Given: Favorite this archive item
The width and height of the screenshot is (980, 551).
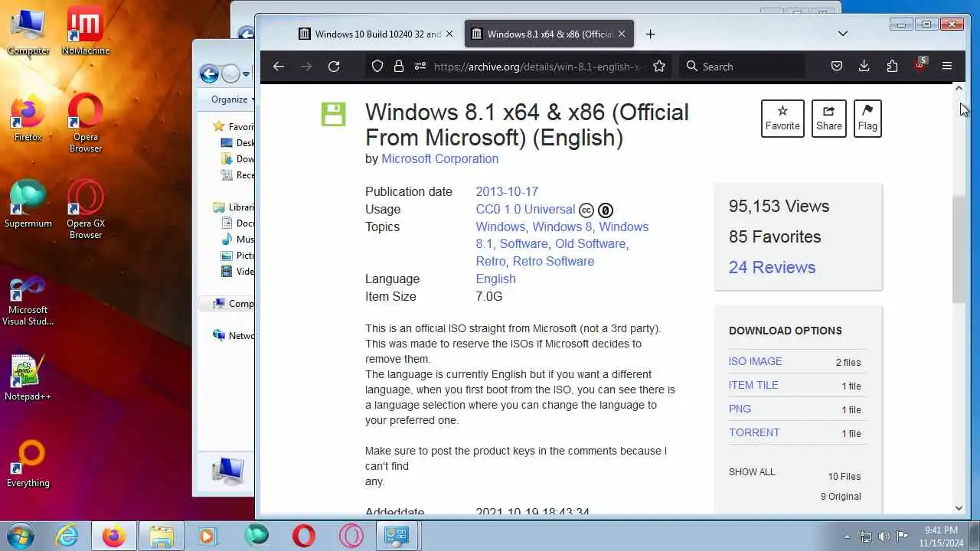Looking at the screenshot, I should point(782,119).
